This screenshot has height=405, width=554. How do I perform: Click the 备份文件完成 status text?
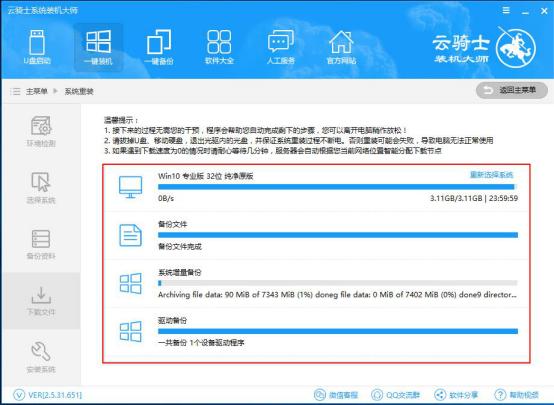coord(179,246)
